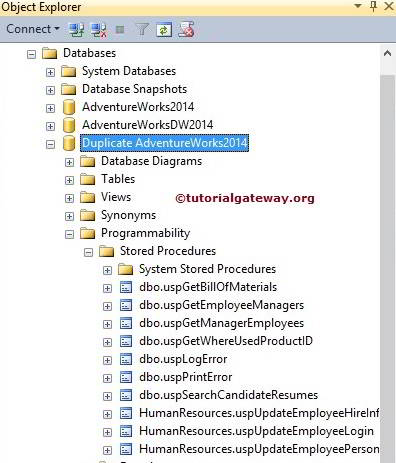Click the dbo.uspGetWhereUsedProductID procedure icon
Screen dimensions: 396x463
pyautogui.click(x=126, y=341)
